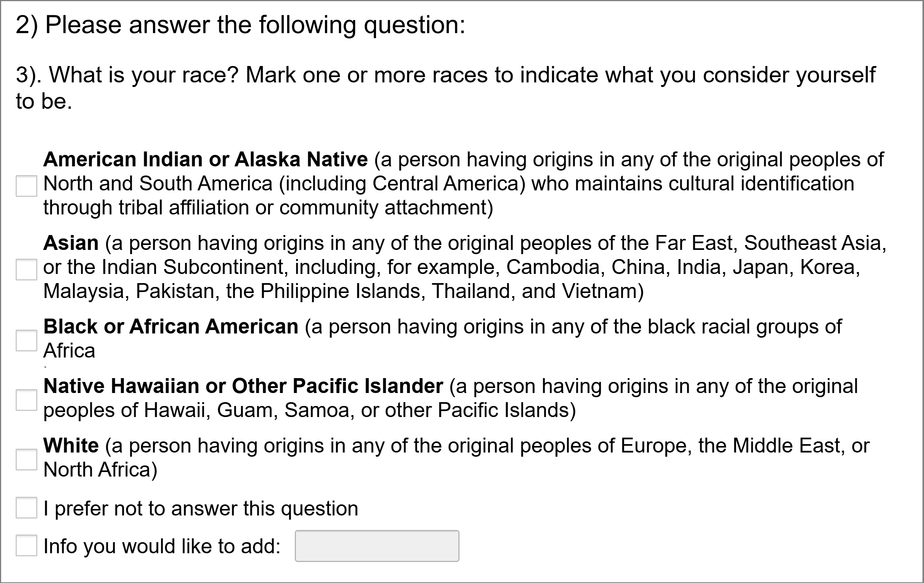This screenshot has width=924, height=583.
Task: Click the 'Native Hawaiian or Other Pacific Islander' label
Action: coord(243,386)
